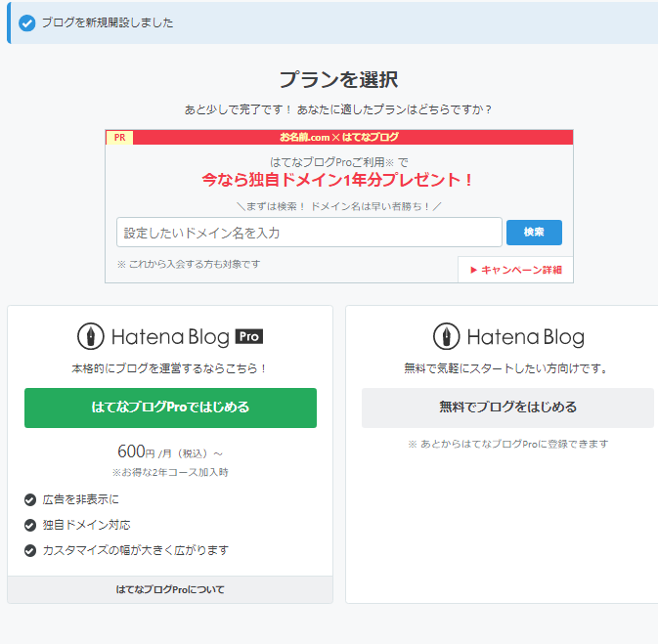This screenshot has height=644, width=658.
Task: Click まずは検索！ドメイン名は早い者勝ち text
Action: (x=338, y=206)
